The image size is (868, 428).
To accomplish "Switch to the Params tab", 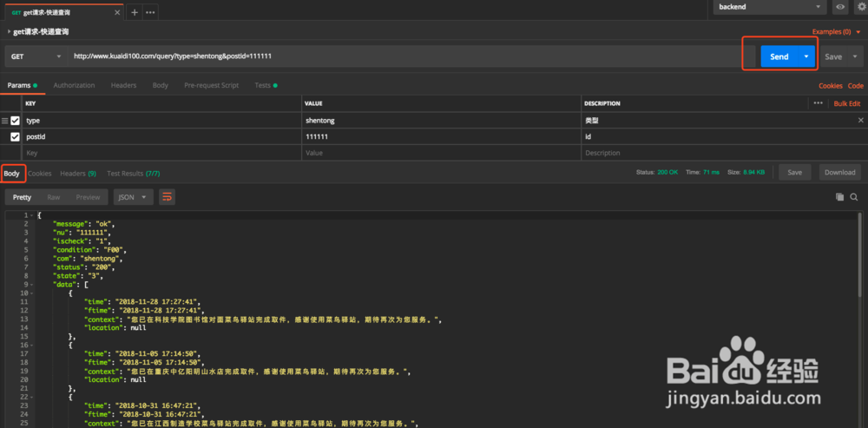I will 23,85.
